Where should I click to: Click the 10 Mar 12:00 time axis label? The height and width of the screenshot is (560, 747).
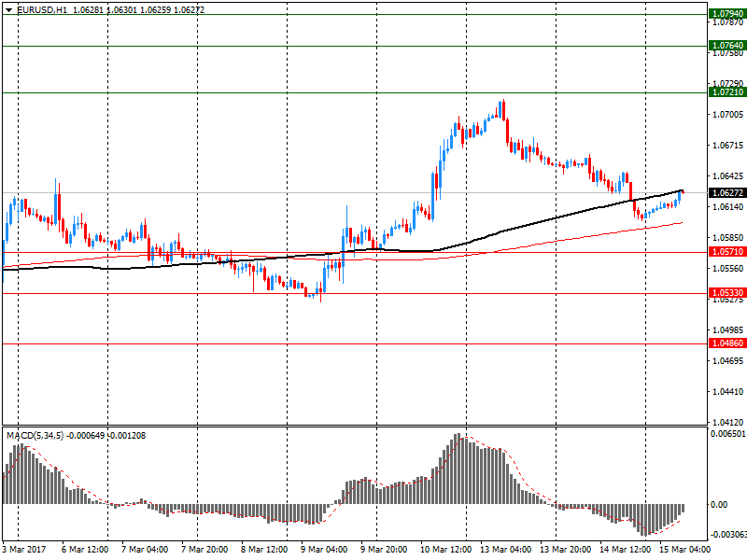[446, 549]
